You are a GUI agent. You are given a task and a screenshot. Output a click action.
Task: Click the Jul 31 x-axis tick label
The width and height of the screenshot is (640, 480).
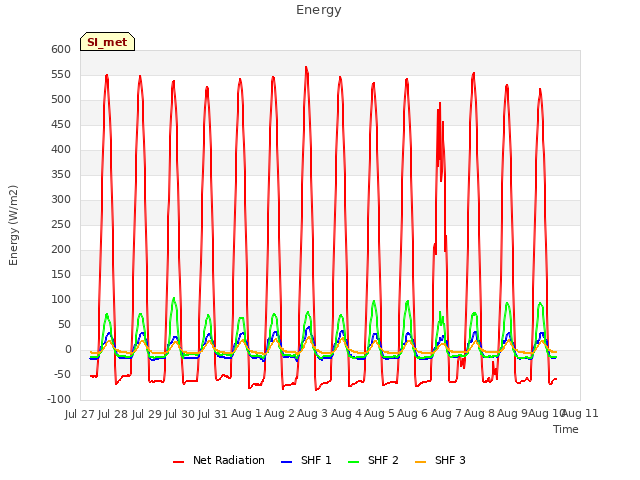pyautogui.click(x=213, y=414)
